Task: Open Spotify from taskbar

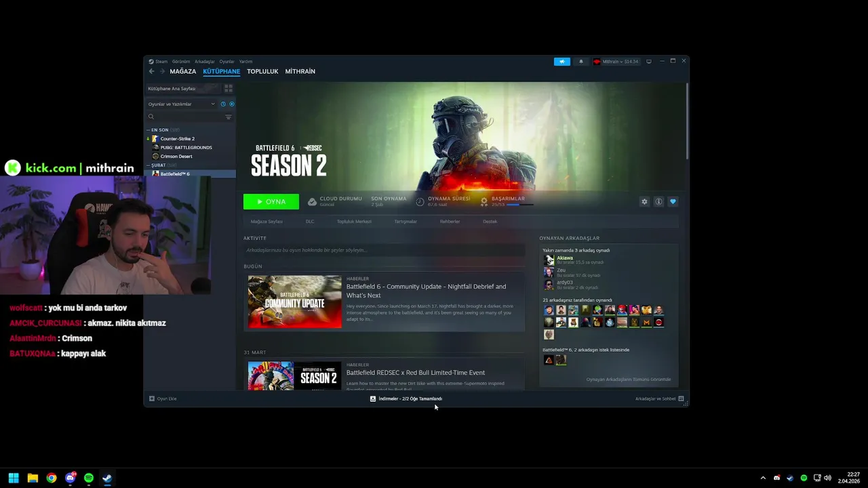Action: (x=89, y=479)
